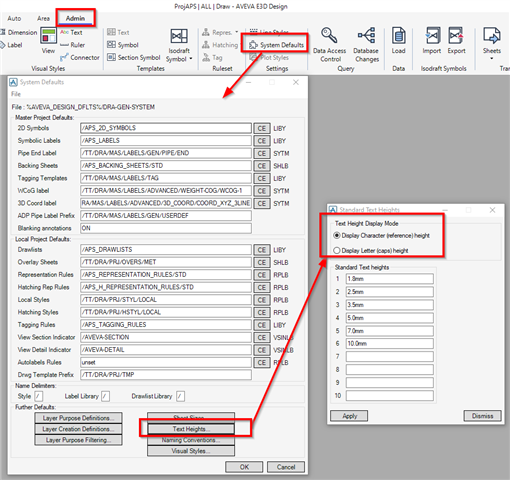Open System Defaults settings
Screen dimensions: 510x480
(276, 45)
